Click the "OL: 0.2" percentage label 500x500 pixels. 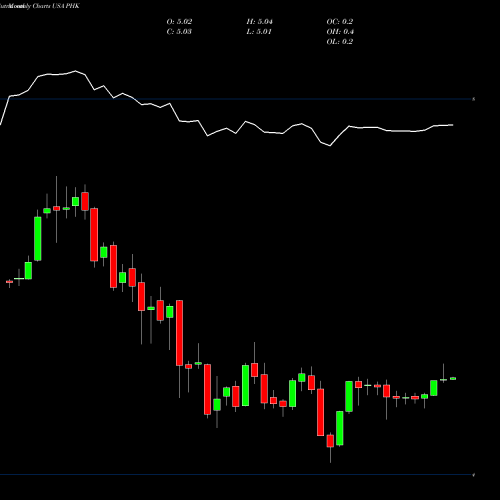click(x=340, y=42)
